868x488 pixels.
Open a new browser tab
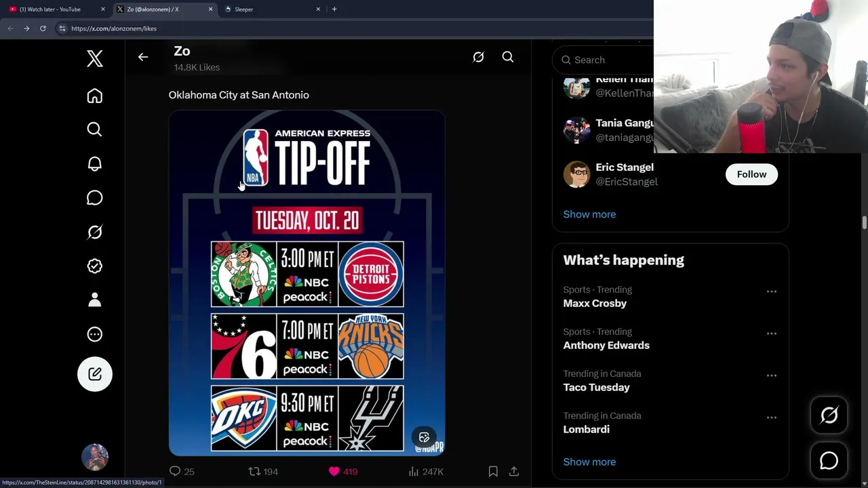pyautogui.click(x=334, y=9)
